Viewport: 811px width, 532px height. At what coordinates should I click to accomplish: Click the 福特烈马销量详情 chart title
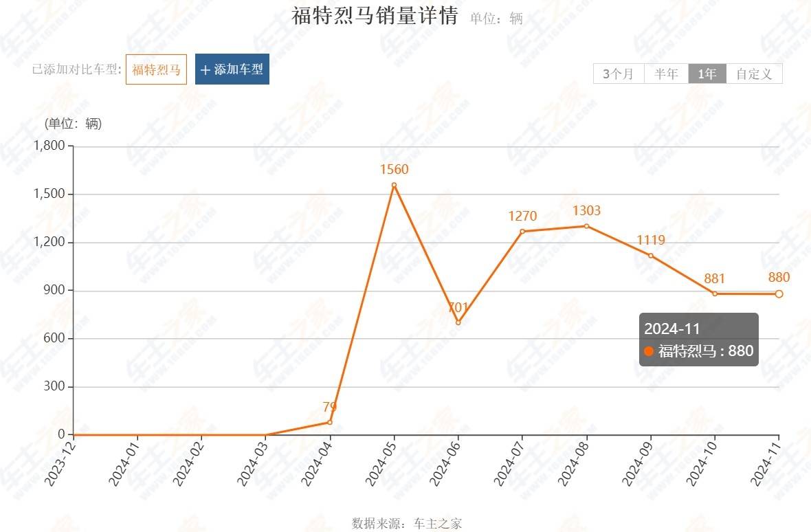(375, 16)
